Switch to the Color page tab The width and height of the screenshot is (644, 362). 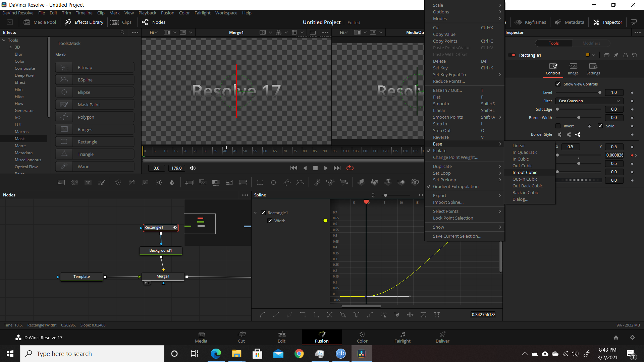[362, 337]
